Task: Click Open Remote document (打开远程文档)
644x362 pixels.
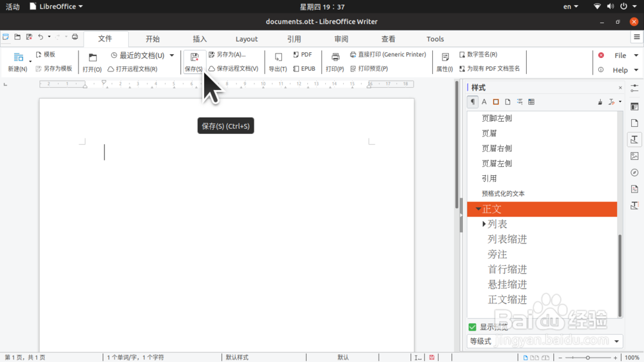Action: tap(132, 69)
